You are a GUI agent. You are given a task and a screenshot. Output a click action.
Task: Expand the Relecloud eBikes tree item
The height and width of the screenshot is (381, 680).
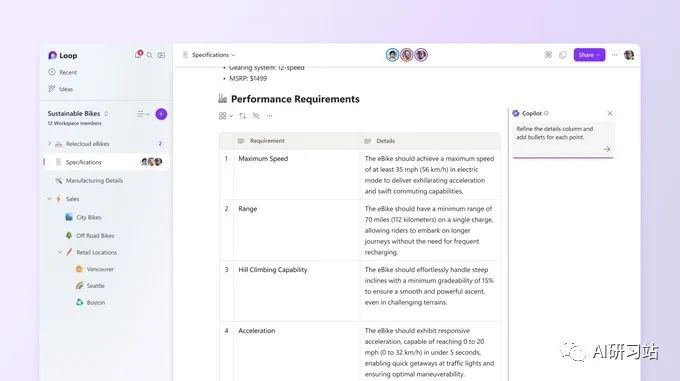[49, 143]
